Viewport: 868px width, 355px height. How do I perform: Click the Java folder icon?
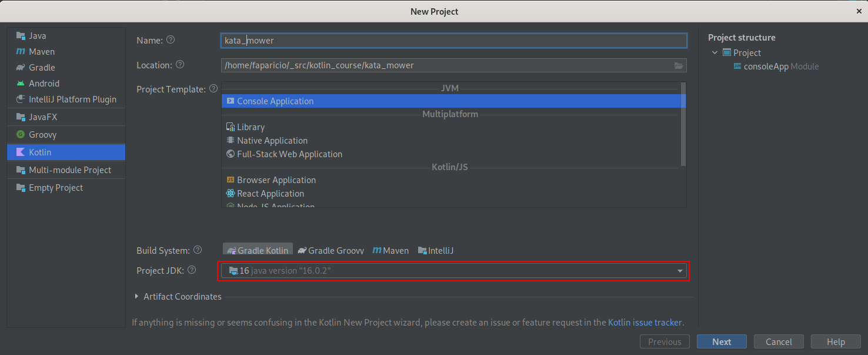click(21, 36)
